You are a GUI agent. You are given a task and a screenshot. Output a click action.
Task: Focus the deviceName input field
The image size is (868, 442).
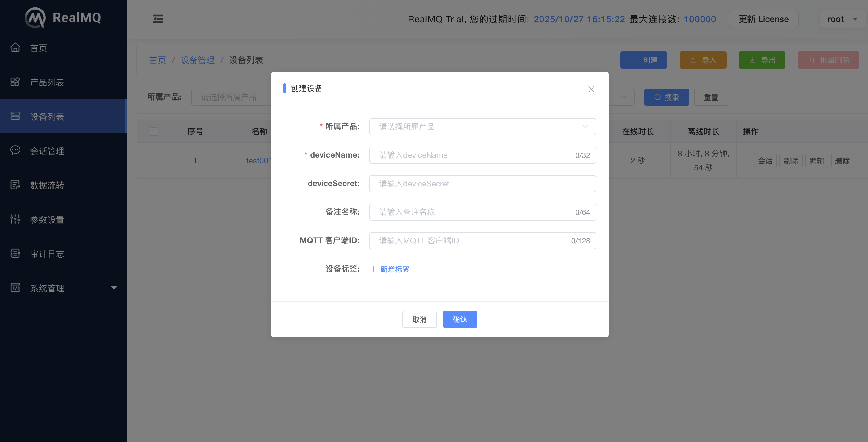pyautogui.click(x=482, y=155)
